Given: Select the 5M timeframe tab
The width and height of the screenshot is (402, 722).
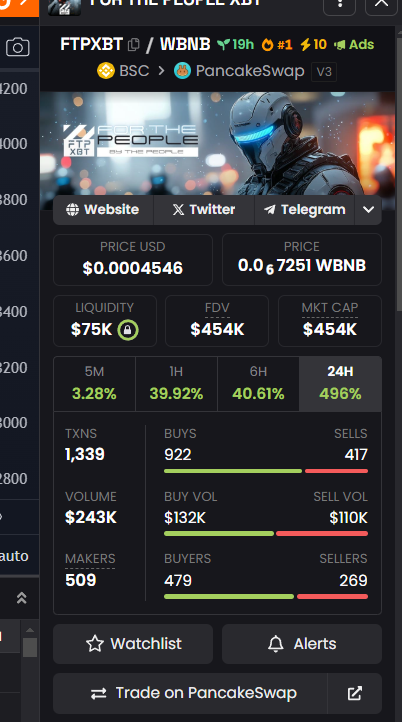Looking at the screenshot, I should (94, 384).
